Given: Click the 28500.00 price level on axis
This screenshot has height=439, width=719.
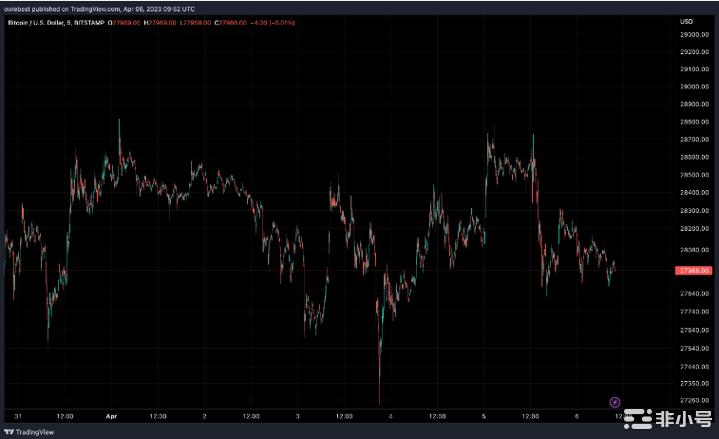Looking at the screenshot, I should coord(693,174).
